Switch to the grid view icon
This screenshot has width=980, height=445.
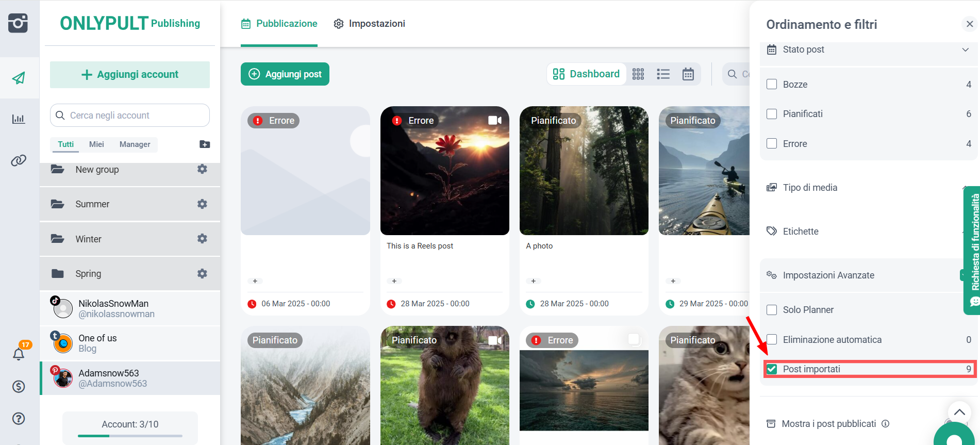click(x=638, y=74)
